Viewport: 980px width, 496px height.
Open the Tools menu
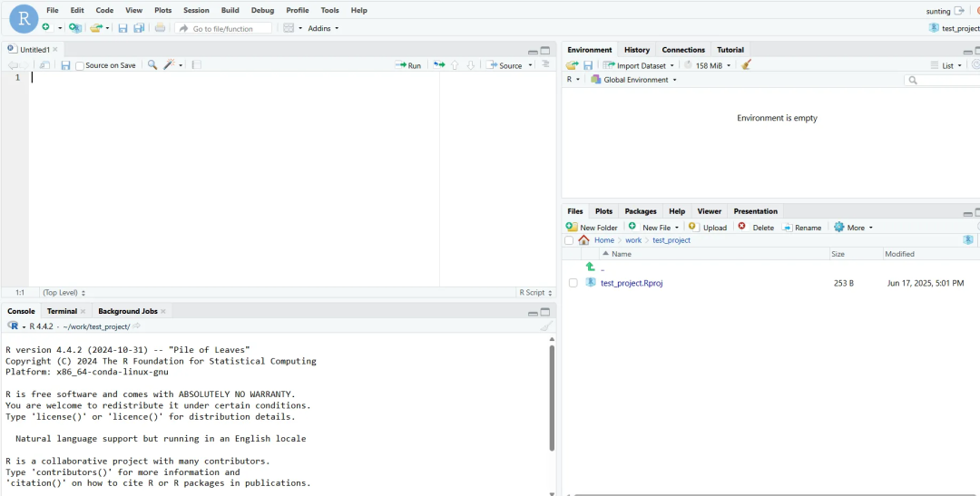pos(330,10)
